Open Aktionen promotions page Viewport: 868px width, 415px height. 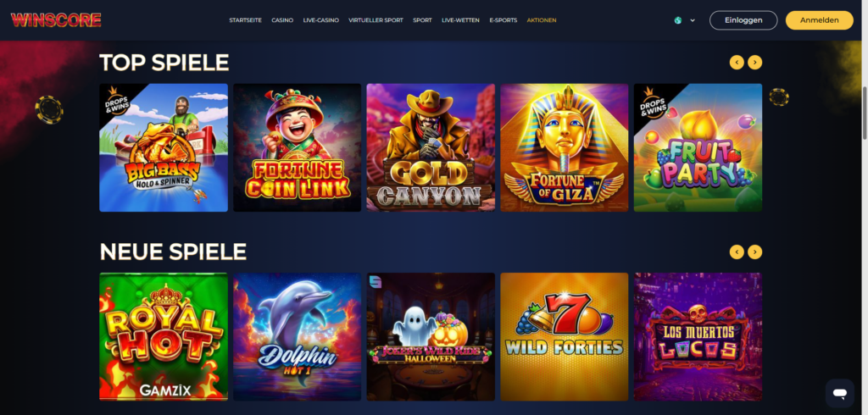[x=542, y=20]
